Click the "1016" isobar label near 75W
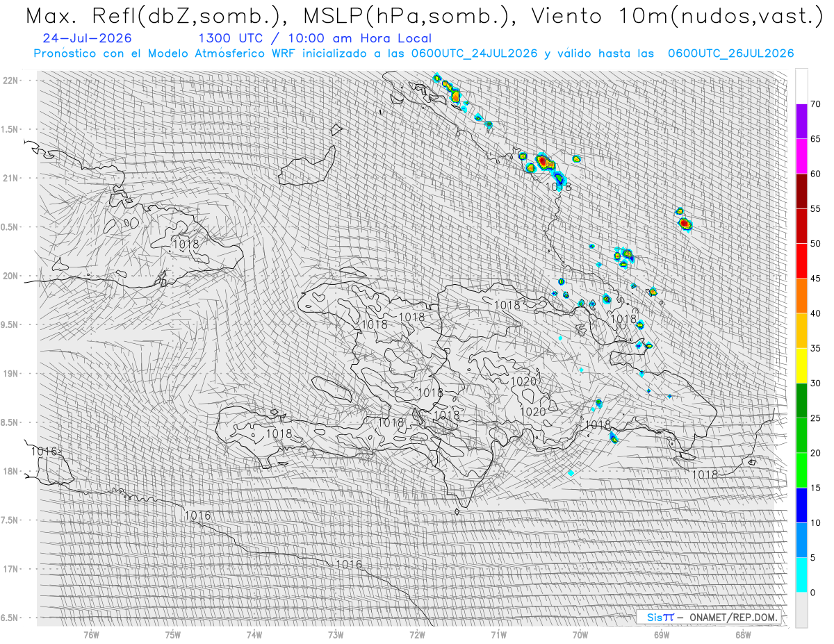The width and height of the screenshot is (834, 644). click(198, 515)
